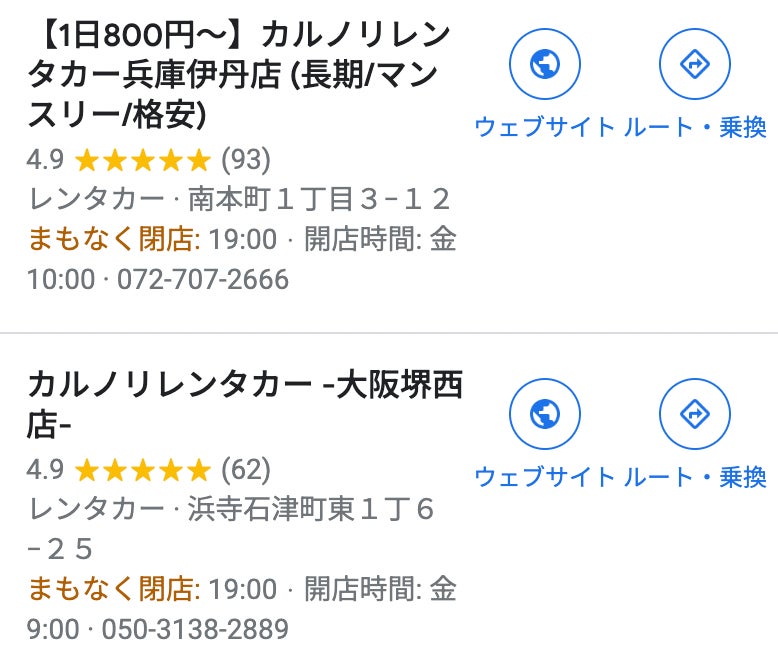Viewport: 778px width, 666px height.
Task: Click まもなく閉店 hours text for 兵庫伊丹店
Action: click(x=113, y=239)
